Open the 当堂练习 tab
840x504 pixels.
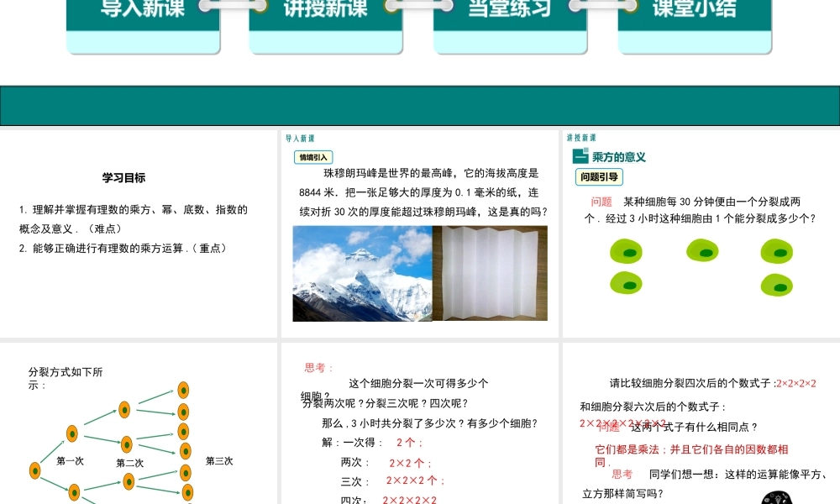click(x=510, y=26)
